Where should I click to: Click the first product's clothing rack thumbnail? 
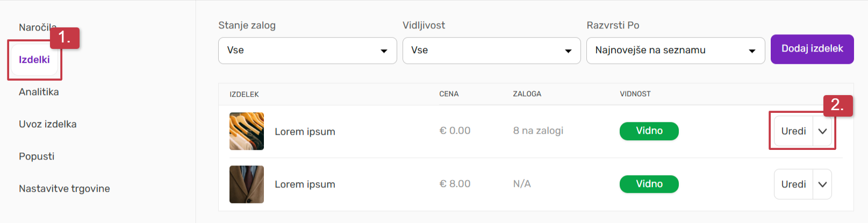(x=247, y=131)
